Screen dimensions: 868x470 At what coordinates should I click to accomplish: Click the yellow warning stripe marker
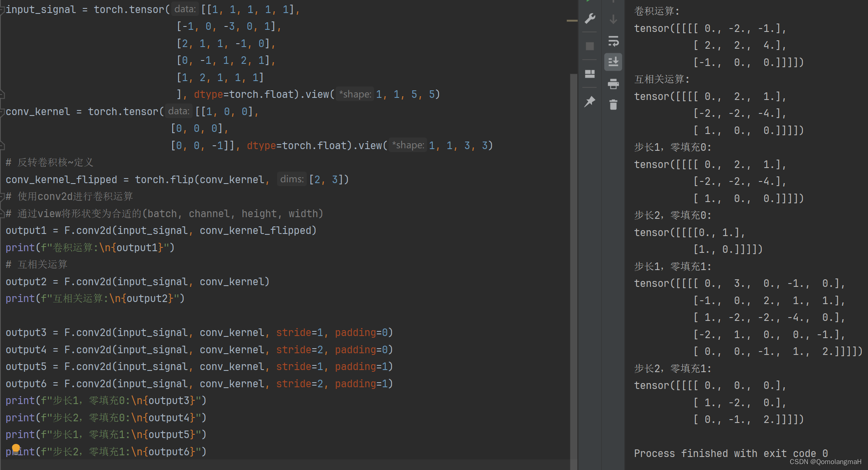[572, 21]
